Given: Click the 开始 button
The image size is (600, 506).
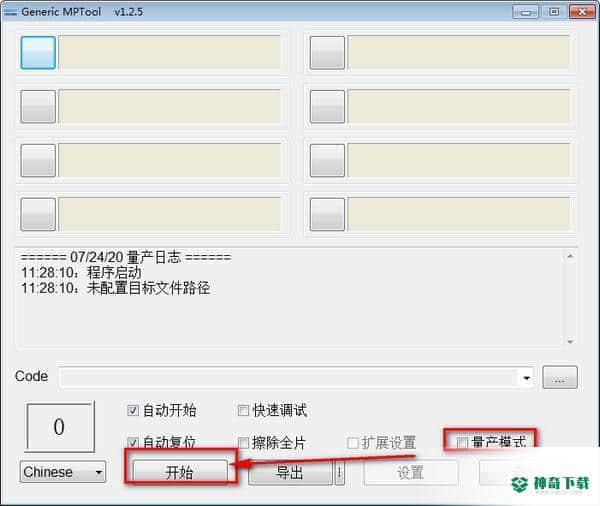Looking at the screenshot, I should pos(180,472).
